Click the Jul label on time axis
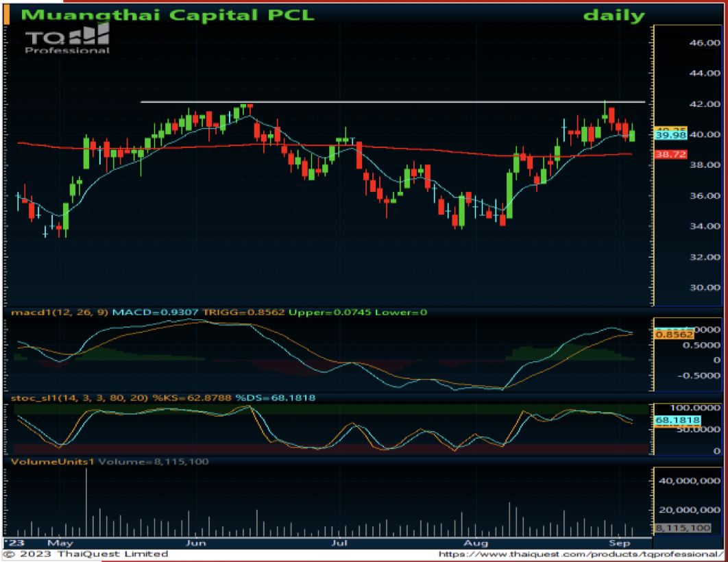The width and height of the screenshot is (728, 562). (x=339, y=543)
